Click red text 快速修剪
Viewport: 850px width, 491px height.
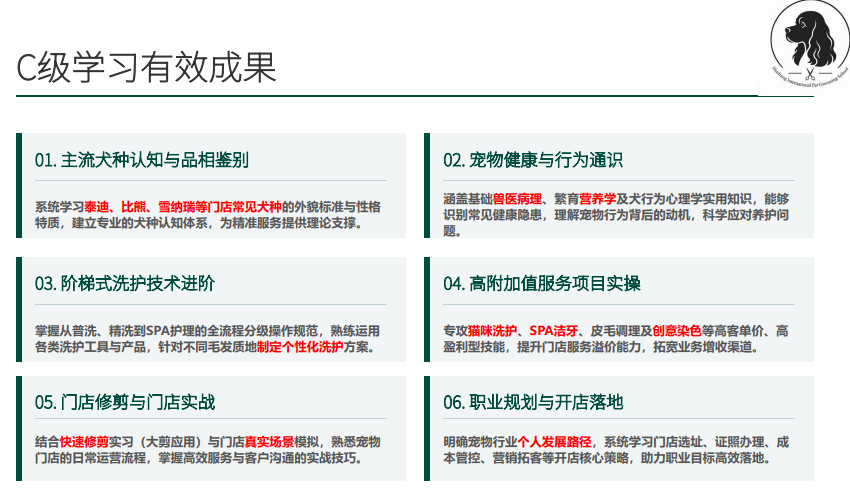coord(84,442)
